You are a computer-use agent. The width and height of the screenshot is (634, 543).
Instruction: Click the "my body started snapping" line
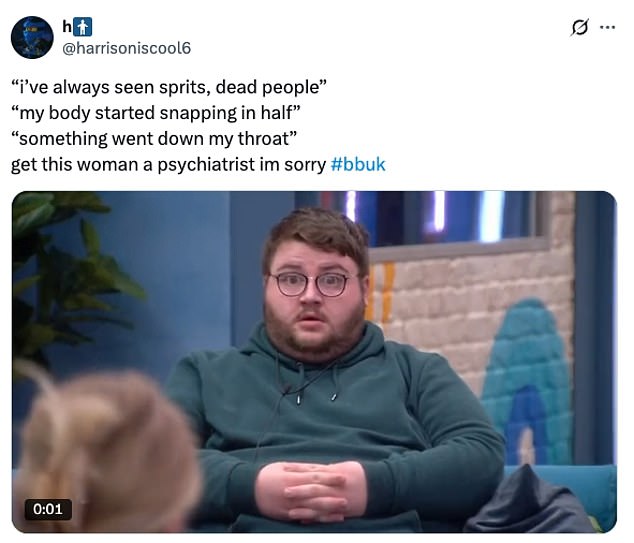coord(156,113)
